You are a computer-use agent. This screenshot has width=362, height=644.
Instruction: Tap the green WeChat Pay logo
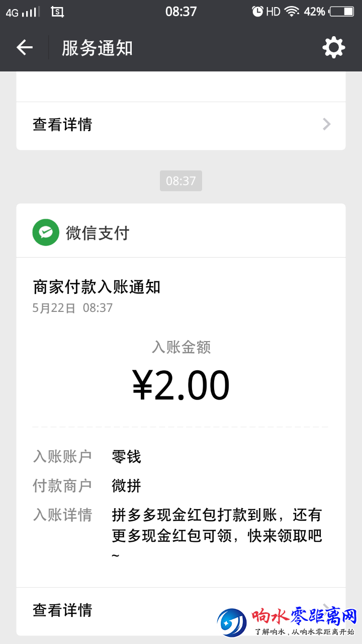coord(46,232)
